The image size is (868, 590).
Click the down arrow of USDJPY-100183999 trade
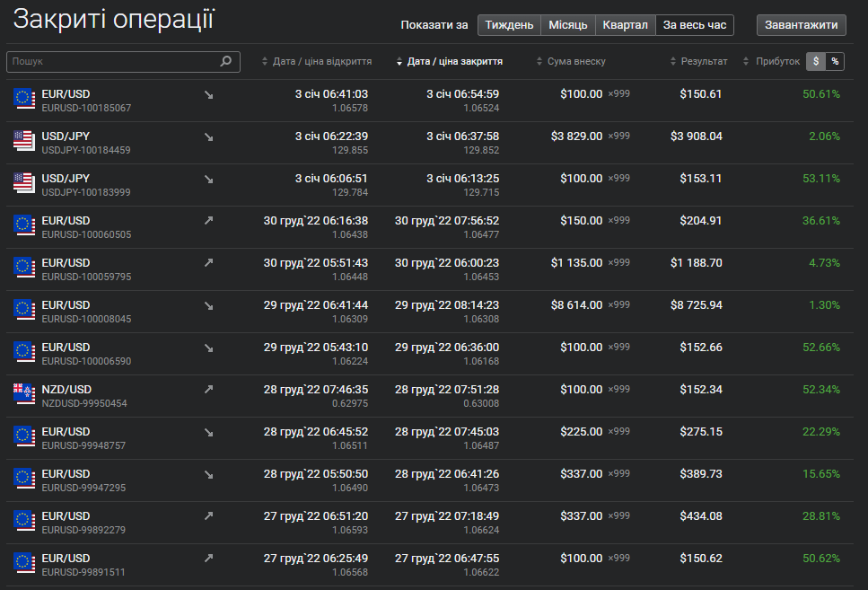tap(209, 179)
